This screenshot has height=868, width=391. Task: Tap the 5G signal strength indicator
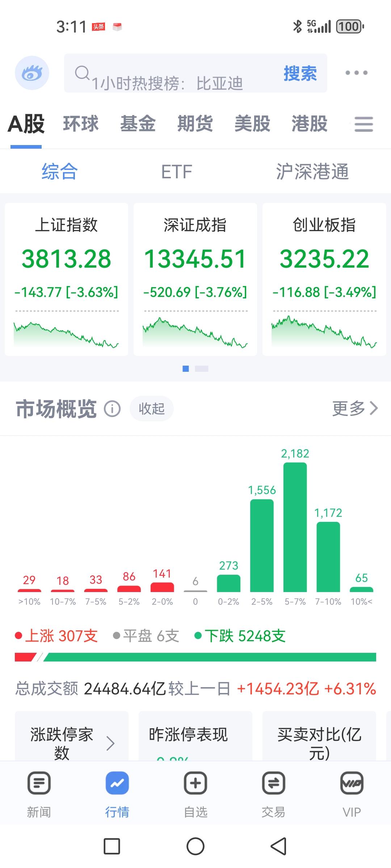(x=319, y=26)
